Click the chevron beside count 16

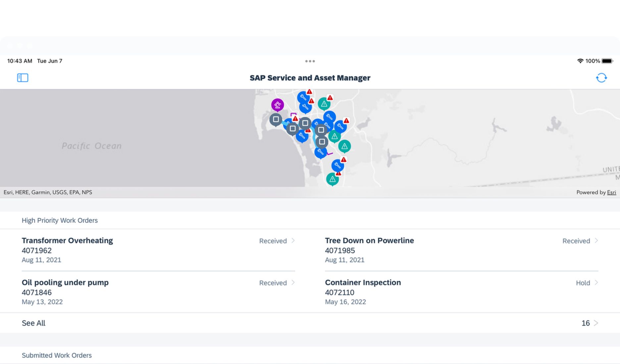tap(596, 323)
